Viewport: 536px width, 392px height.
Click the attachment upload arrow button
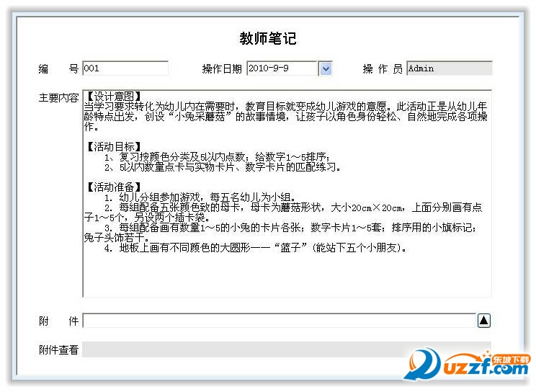tap(483, 321)
